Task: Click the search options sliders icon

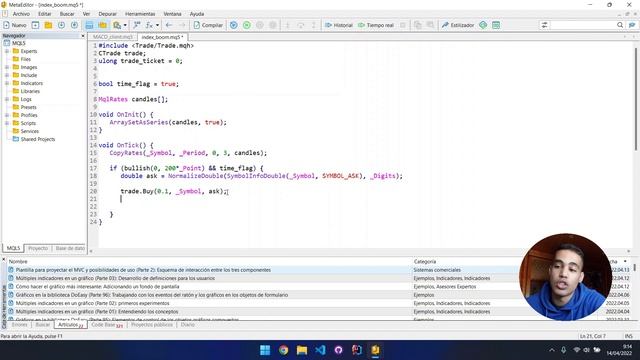Action: [x=544, y=25]
